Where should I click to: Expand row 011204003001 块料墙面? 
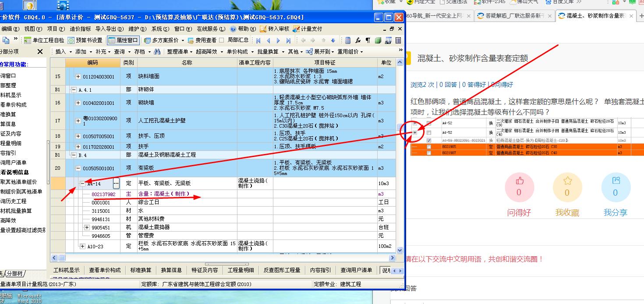(x=78, y=76)
